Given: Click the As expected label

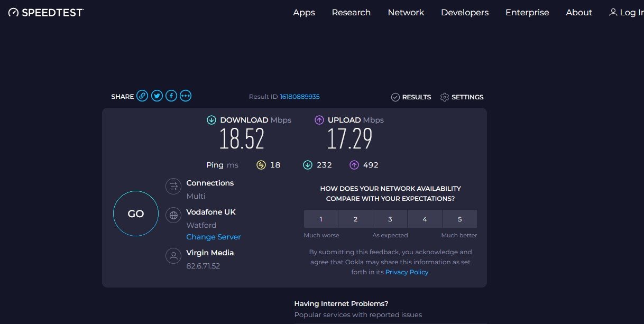Looking at the screenshot, I should pyautogui.click(x=390, y=235).
